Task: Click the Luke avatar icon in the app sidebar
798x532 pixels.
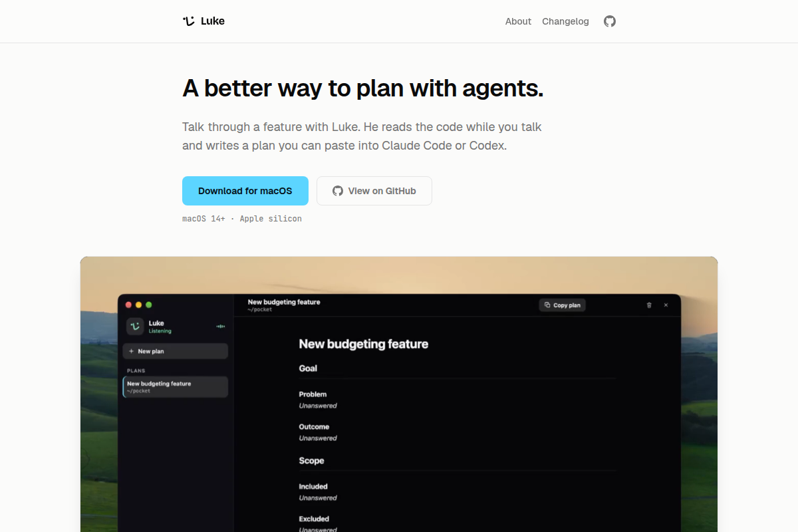Action: (135, 327)
